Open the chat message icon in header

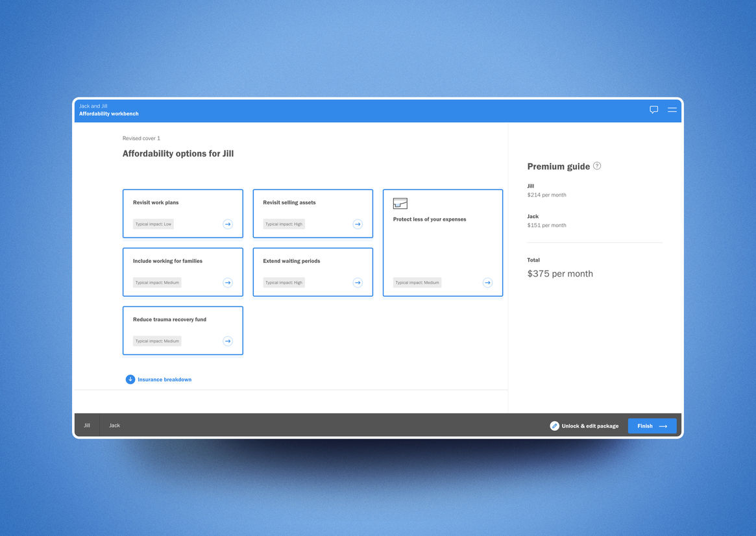pyautogui.click(x=653, y=110)
